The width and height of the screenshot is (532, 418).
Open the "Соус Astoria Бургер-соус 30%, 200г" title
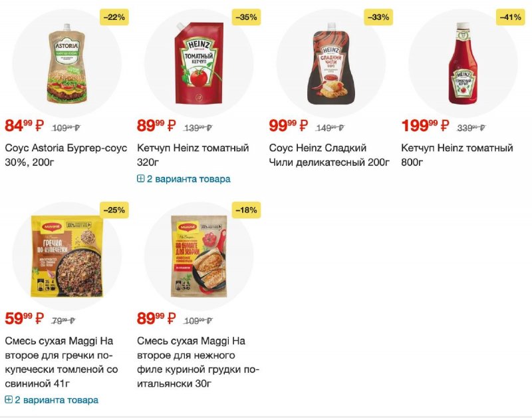pos(66,155)
